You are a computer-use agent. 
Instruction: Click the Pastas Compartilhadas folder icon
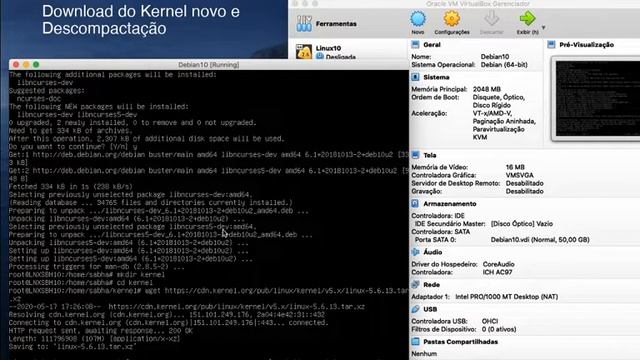coord(415,341)
